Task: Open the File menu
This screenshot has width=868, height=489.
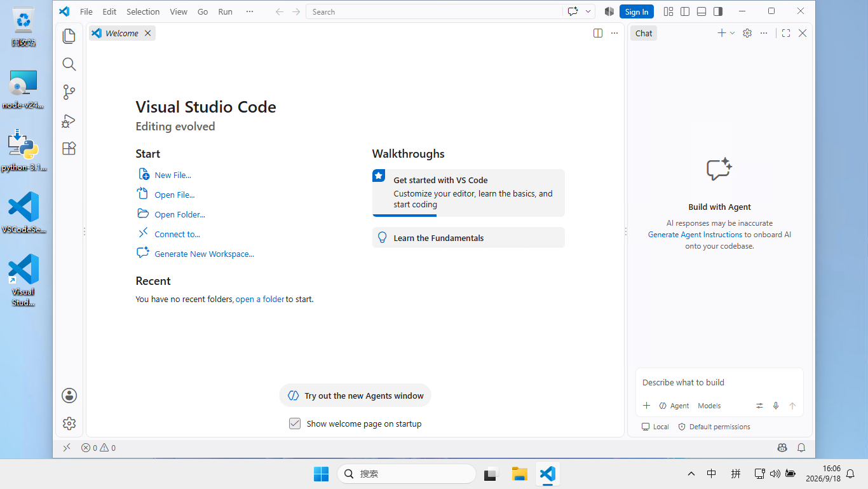Action: pyautogui.click(x=86, y=11)
